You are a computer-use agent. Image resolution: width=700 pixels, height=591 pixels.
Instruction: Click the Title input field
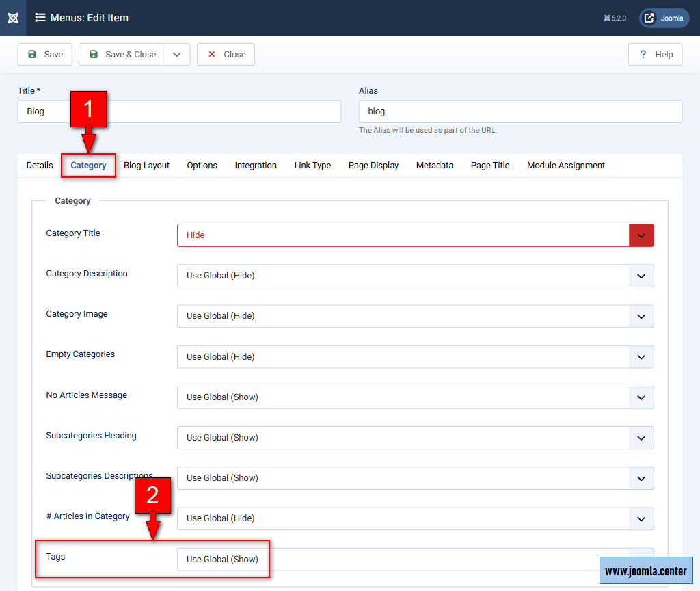179,111
